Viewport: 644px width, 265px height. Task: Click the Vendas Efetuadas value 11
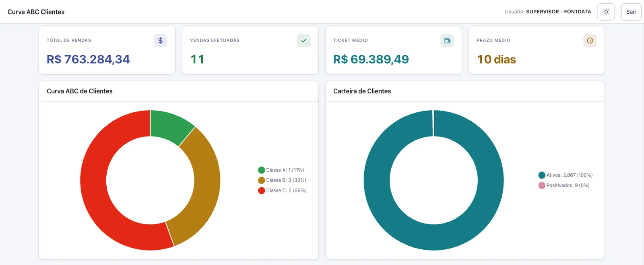coord(197,59)
